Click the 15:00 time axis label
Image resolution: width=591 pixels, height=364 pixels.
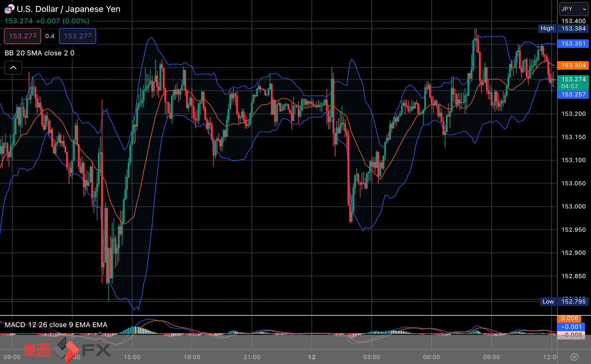[x=132, y=357]
